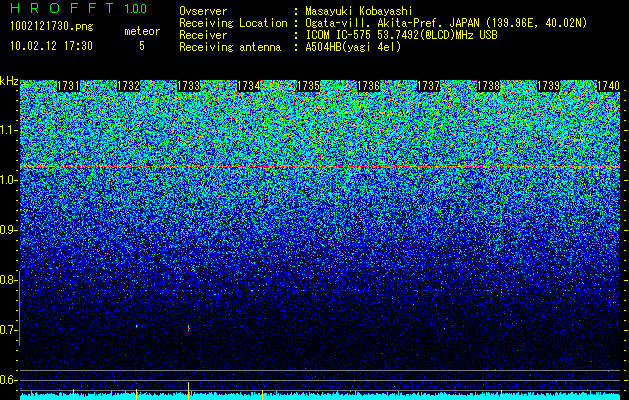Click the 1731 time marker label
Screen dimensions: 629x400
(x=68, y=86)
